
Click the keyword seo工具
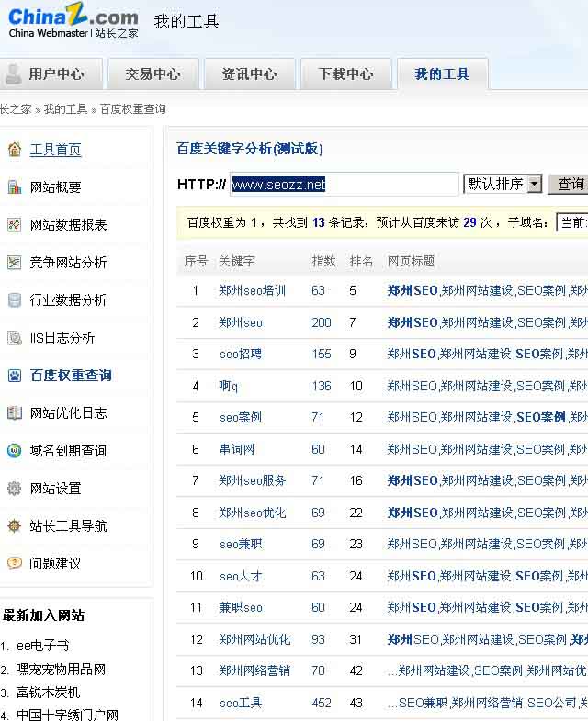tap(241, 703)
